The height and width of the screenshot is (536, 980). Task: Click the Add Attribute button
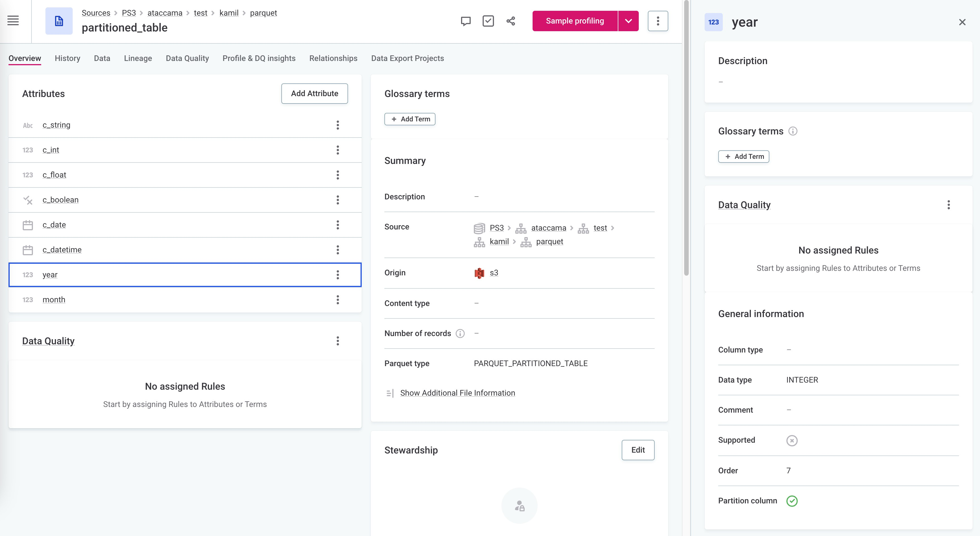tap(314, 94)
